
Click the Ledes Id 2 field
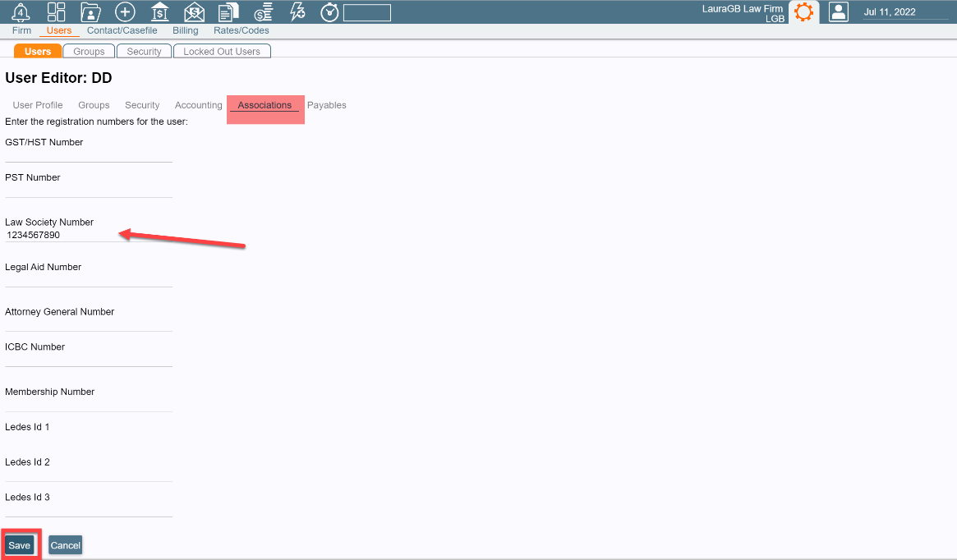pyautogui.click(x=89, y=475)
